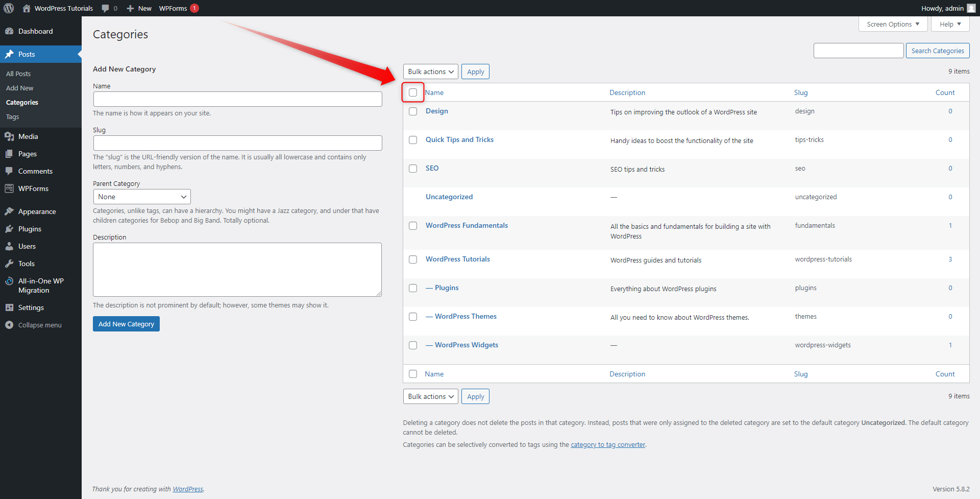Click the Settings icon in the sidebar
Viewport: 980px width, 499px height.
pos(9,307)
